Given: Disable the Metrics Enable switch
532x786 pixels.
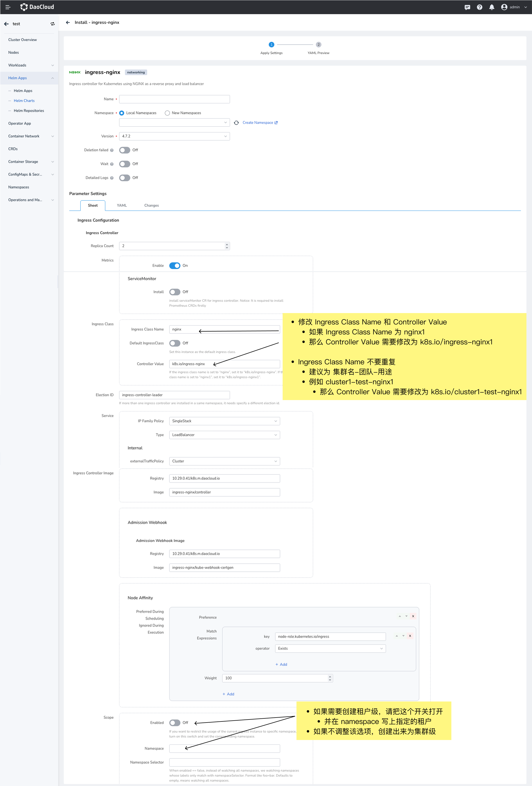Looking at the screenshot, I should [x=175, y=265].
